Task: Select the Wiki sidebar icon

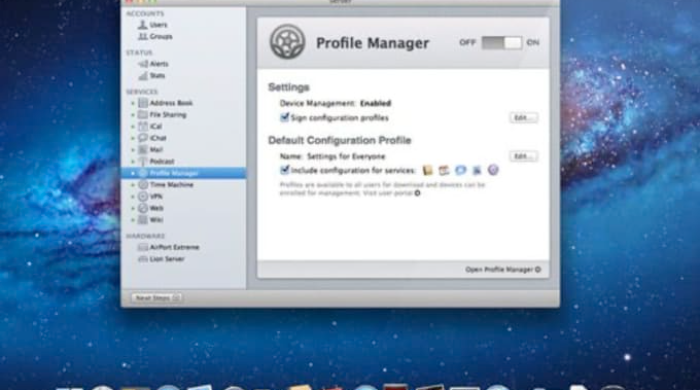Action: (x=143, y=220)
